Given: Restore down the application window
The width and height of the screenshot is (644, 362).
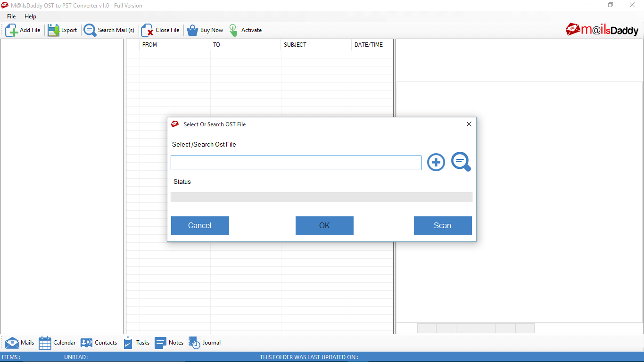Looking at the screenshot, I should [611, 5].
